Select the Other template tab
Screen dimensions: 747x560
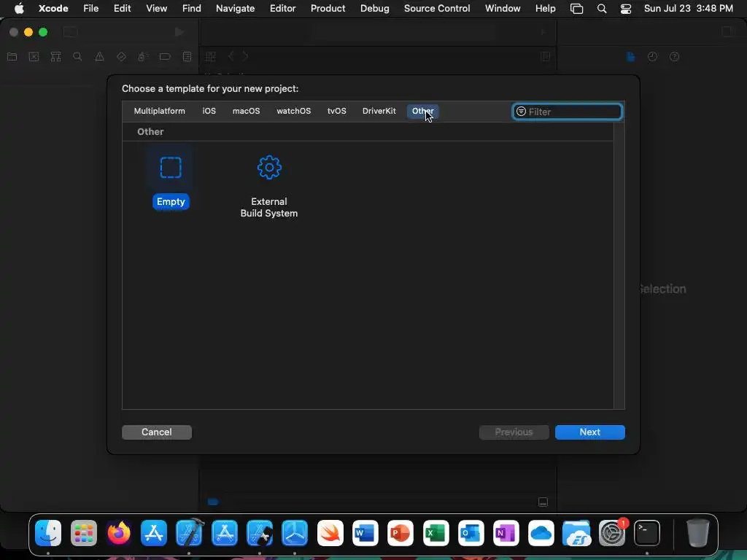(422, 111)
